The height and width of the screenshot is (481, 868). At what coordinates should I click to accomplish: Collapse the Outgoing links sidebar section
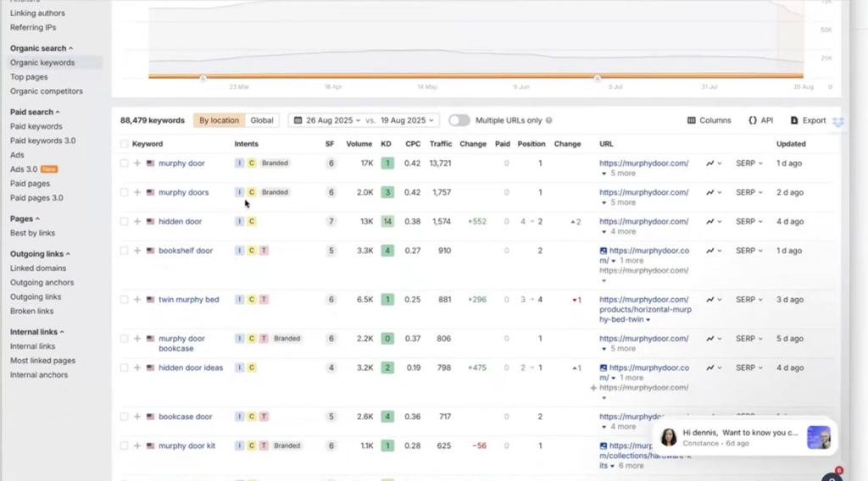40,254
